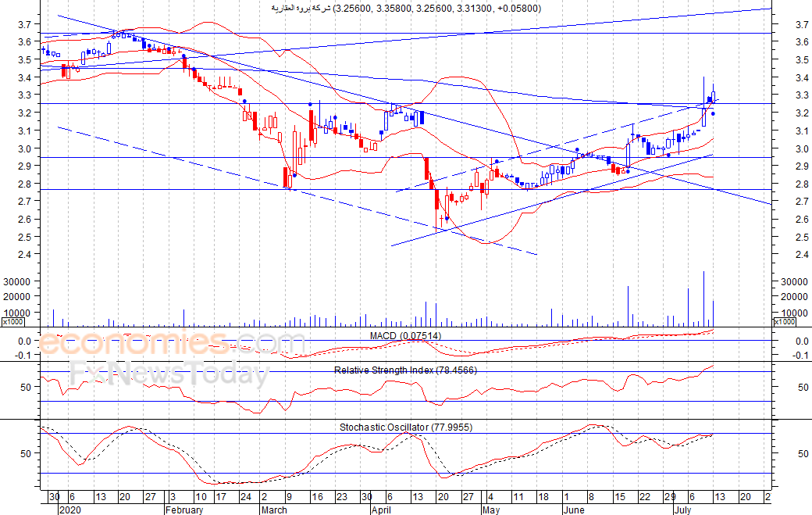Click the 24 date tick in February
Viewport: 812px width, 515px height.
[x=245, y=497]
